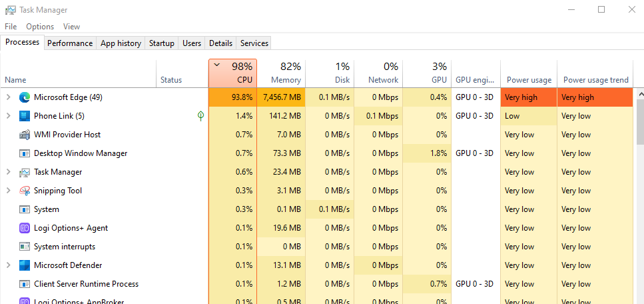Click the System interrupts icon
The width and height of the screenshot is (644, 304).
point(25,247)
